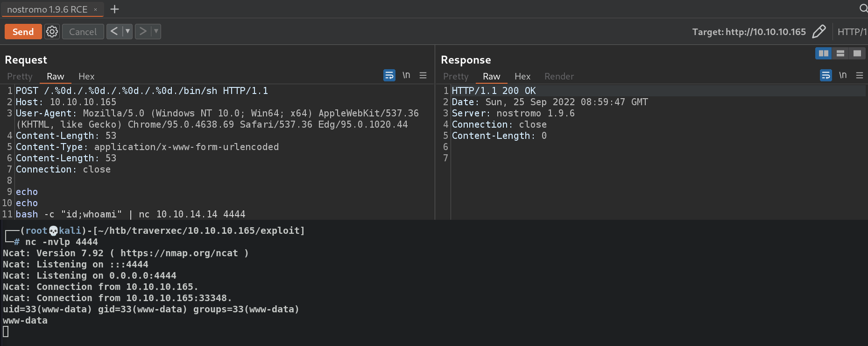Click the User-Agent header line
The image size is (868, 346).
(217, 119)
